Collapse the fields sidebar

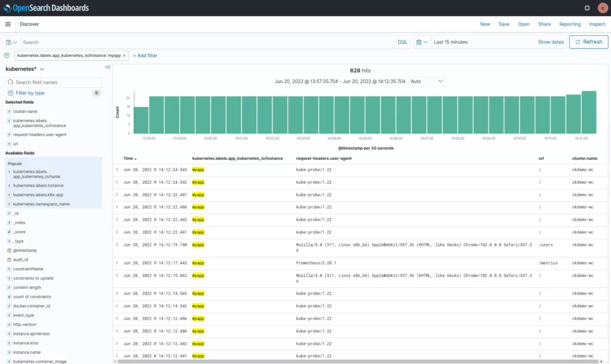tap(107, 67)
